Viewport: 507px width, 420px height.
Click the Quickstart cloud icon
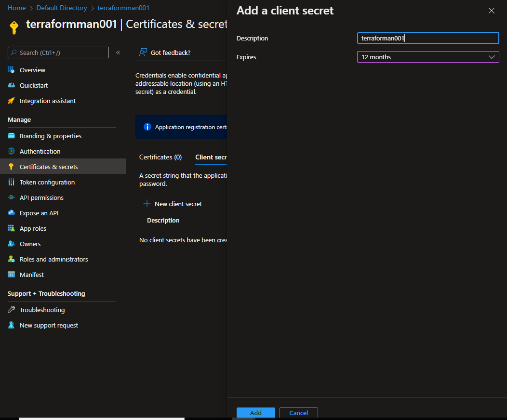point(11,85)
